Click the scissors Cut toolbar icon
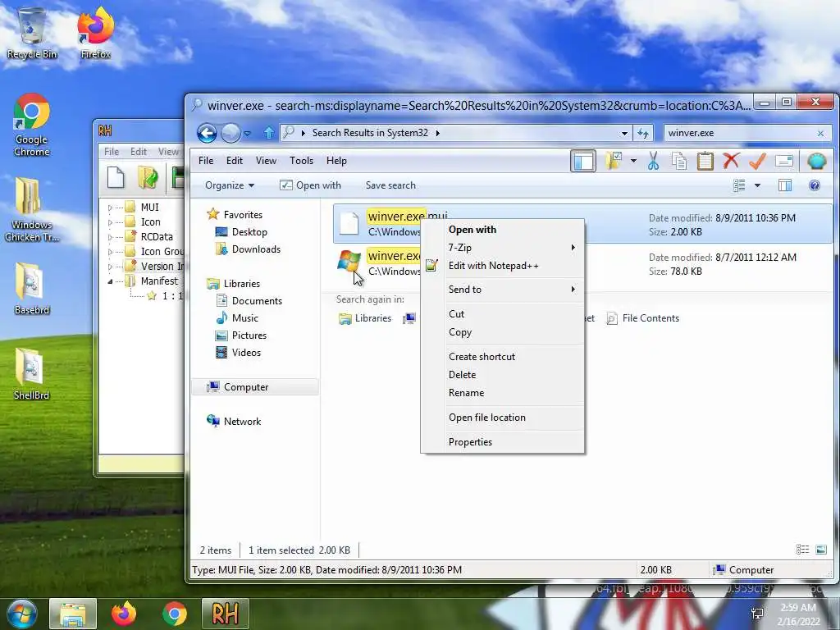 [x=653, y=161]
